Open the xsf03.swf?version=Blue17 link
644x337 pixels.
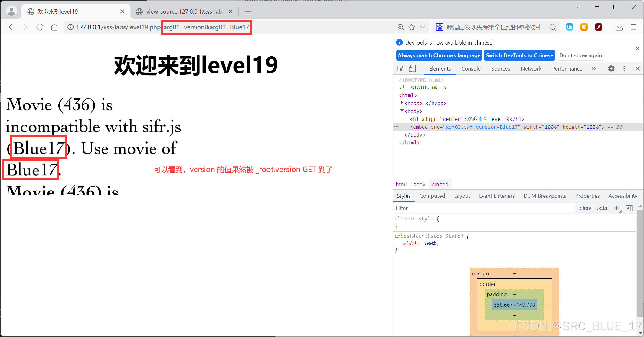click(x=482, y=127)
